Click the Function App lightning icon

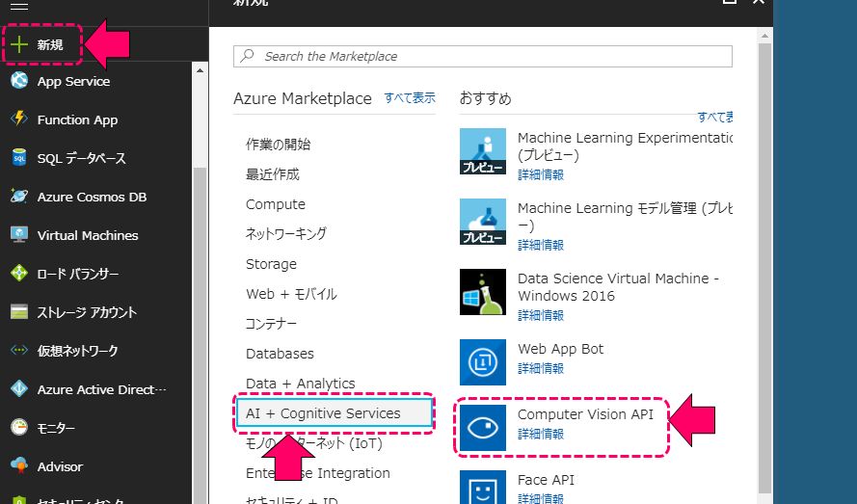[19, 119]
